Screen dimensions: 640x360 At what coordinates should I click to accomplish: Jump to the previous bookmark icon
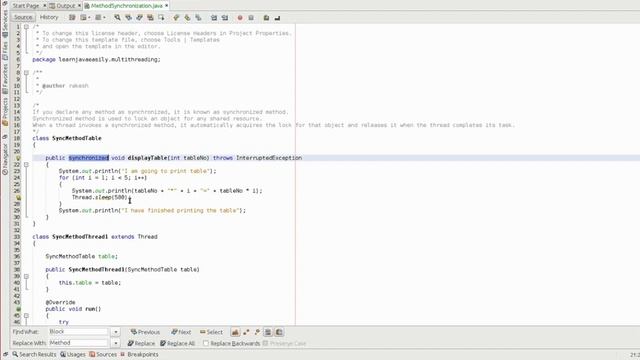176,18
